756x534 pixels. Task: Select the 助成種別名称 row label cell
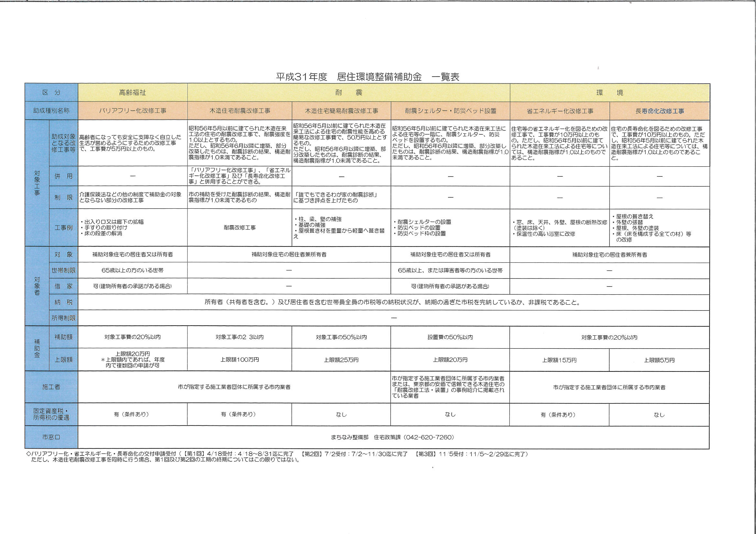coord(51,111)
